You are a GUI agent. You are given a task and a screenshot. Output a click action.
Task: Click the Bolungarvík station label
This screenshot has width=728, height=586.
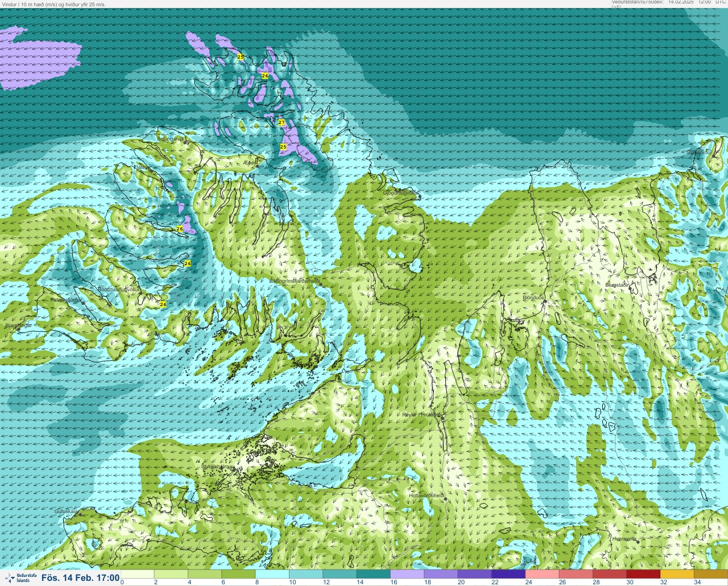pos(170,138)
